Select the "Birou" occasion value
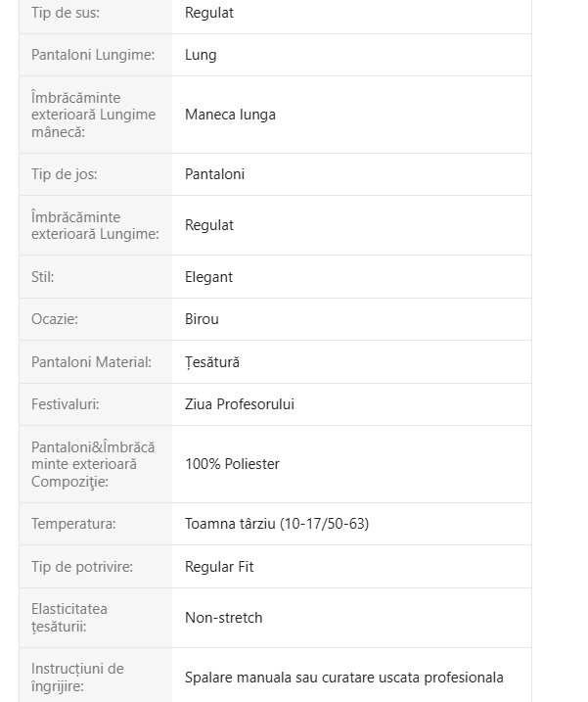588x702 pixels. pyautogui.click(x=202, y=319)
